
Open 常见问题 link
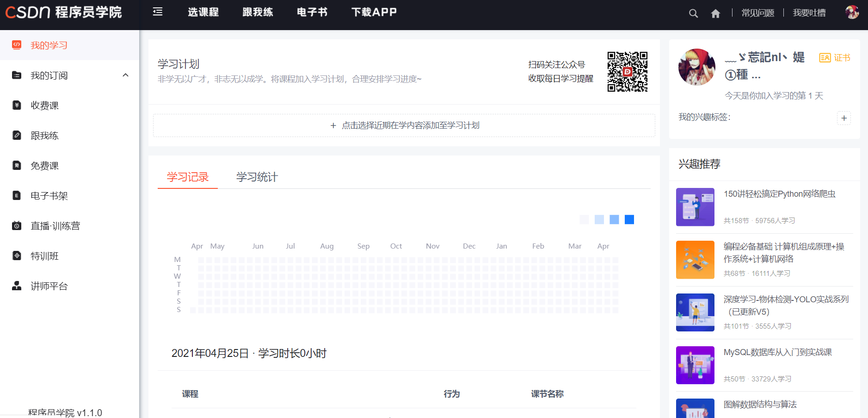(x=758, y=13)
